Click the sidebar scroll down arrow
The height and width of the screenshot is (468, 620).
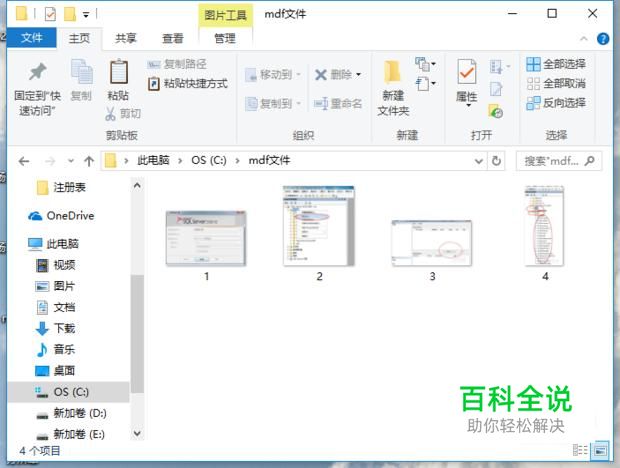click(x=137, y=433)
